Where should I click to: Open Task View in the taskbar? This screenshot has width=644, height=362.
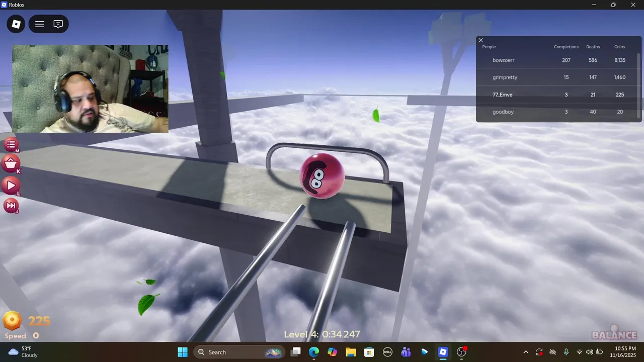296,352
